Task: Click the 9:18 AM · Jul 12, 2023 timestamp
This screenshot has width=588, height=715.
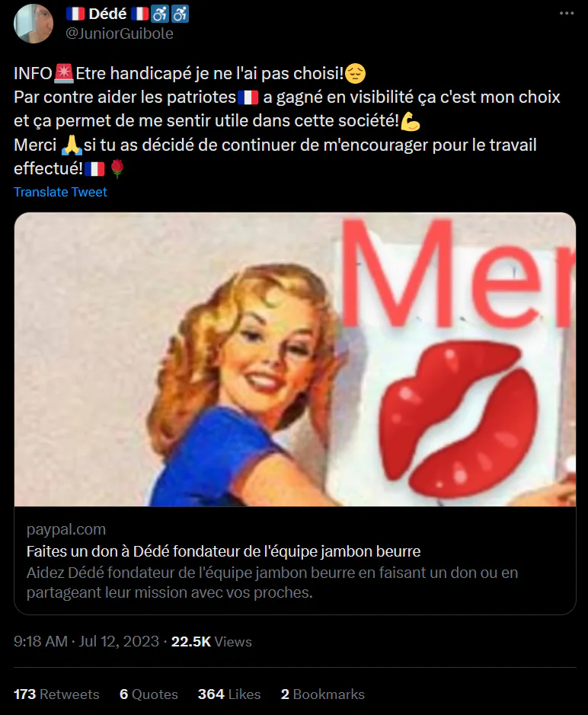Action: pos(86,642)
